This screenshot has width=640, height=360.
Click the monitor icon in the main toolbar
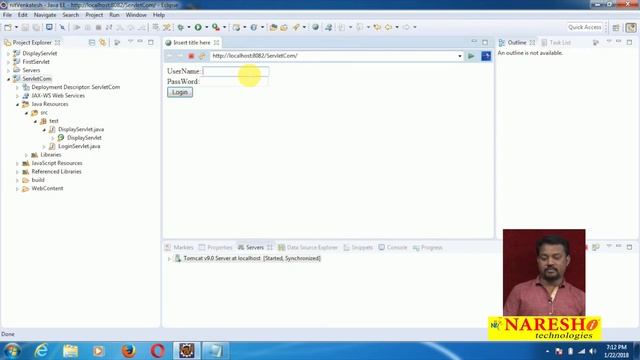pos(49,27)
